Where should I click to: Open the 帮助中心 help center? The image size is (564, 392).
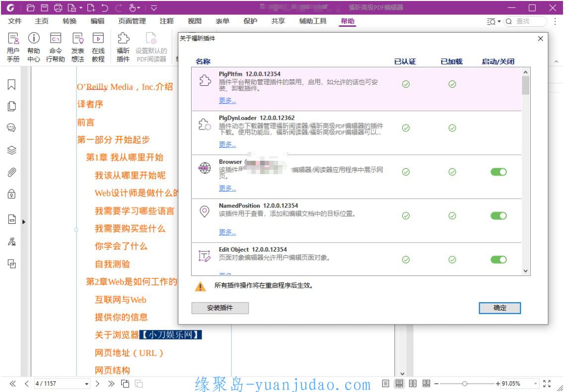point(34,47)
